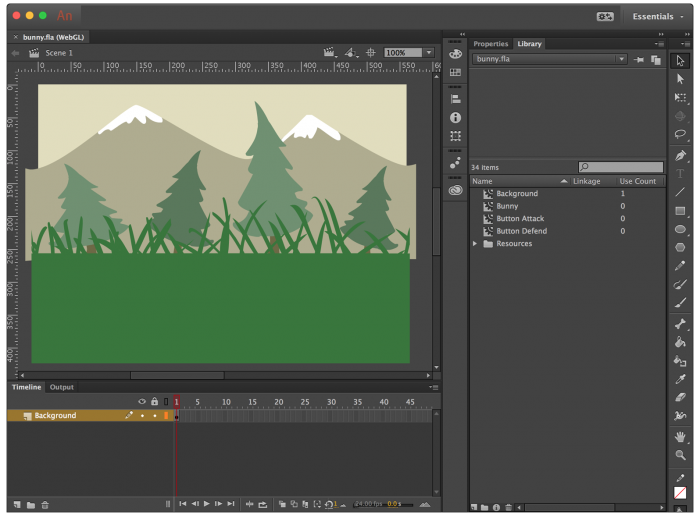Image resolution: width=700 pixels, height=519 pixels.
Task: Toggle lock dot of Background layer
Action: 154,415
